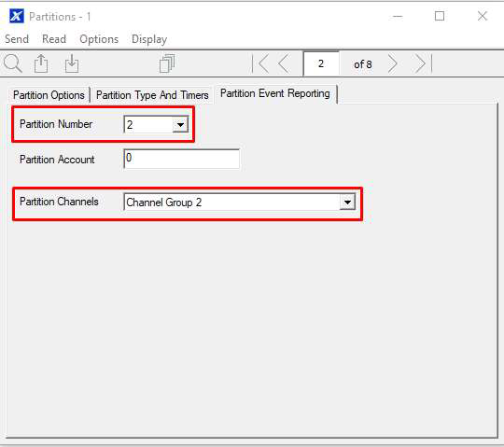504x447 pixels.
Task: Select the Channel Group 2 combo box
Action: tap(240, 202)
